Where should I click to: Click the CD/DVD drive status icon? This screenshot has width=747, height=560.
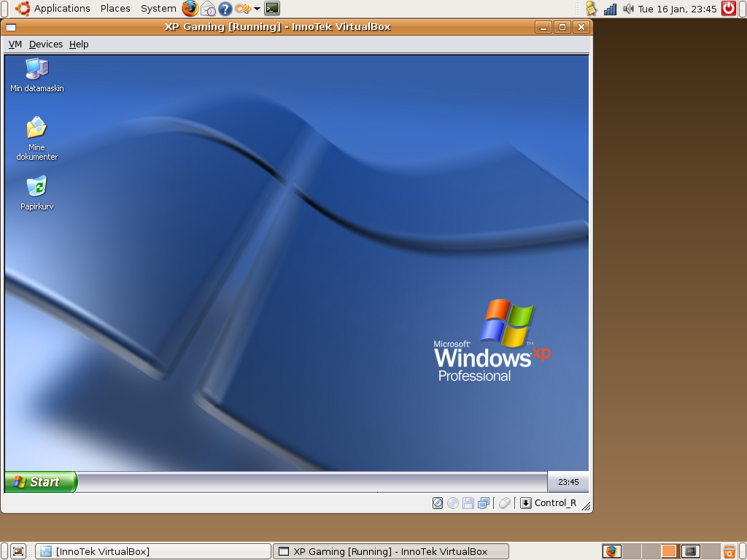pyautogui.click(x=452, y=503)
